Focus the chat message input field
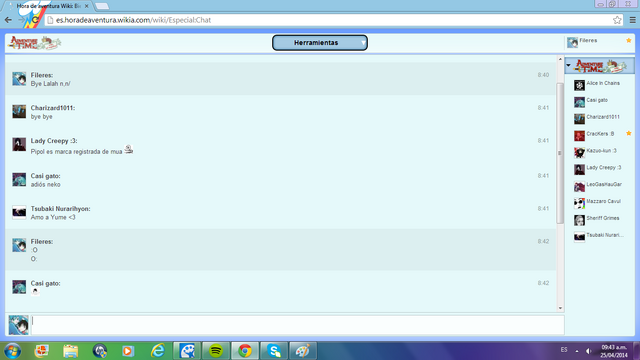 coord(298,325)
